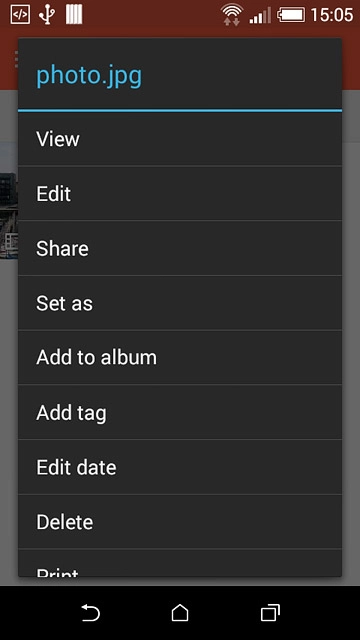
Task: Tap the 15:05 clock in status bar
Action: click(x=332, y=15)
